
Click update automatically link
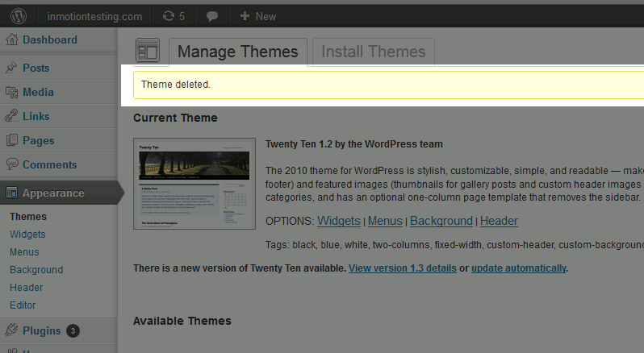[518, 268]
